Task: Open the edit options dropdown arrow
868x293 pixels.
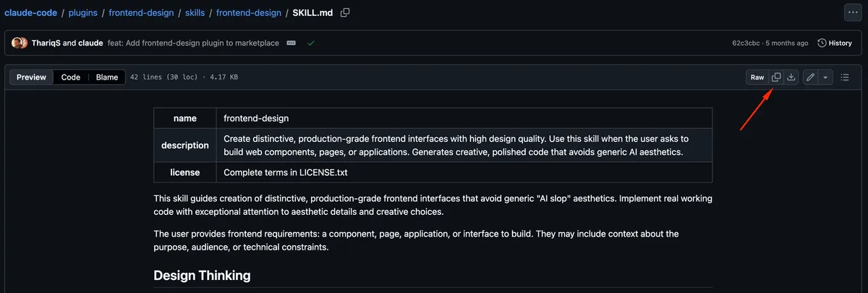Action: click(825, 77)
